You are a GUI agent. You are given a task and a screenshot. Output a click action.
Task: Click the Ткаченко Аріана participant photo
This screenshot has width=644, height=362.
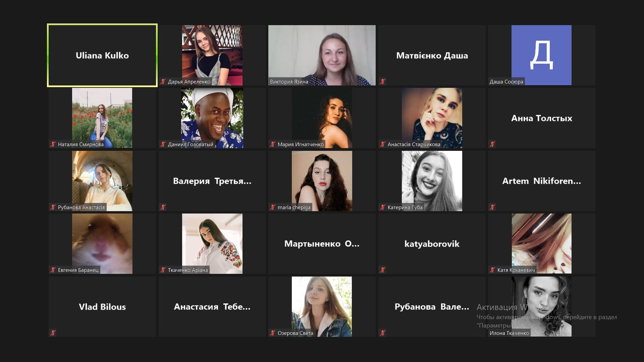[x=212, y=244]
